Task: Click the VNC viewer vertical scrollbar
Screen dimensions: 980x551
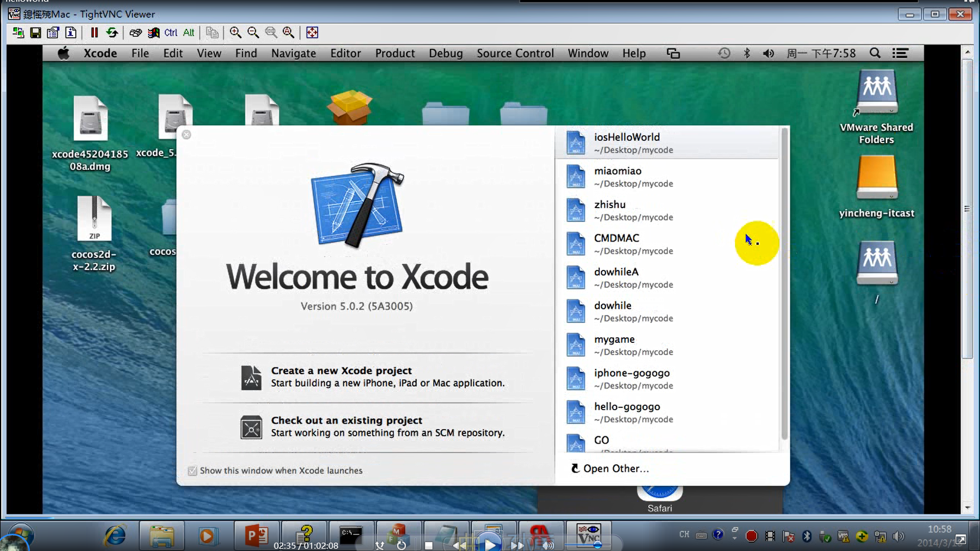Action: click(x=967, y=209)
